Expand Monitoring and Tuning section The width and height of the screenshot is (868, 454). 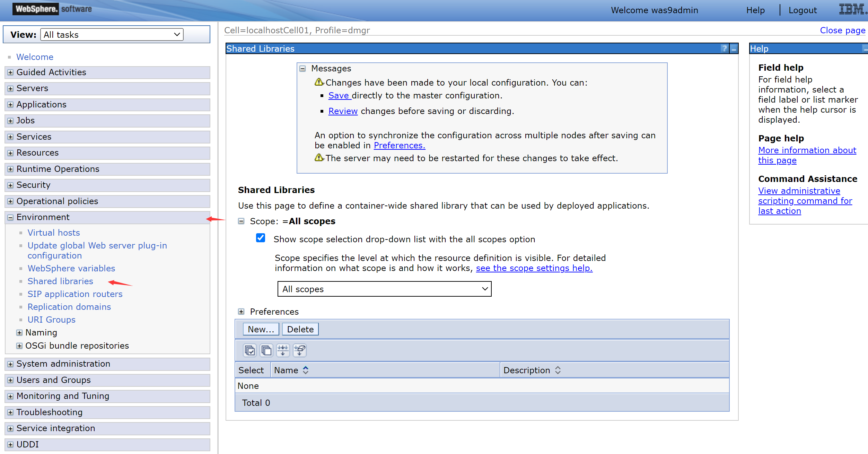(10, 396)
